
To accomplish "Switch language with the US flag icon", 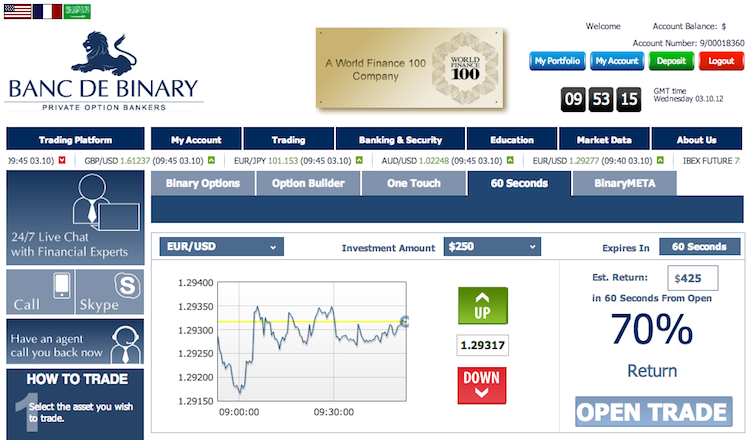I will click(x=17, y=11).
